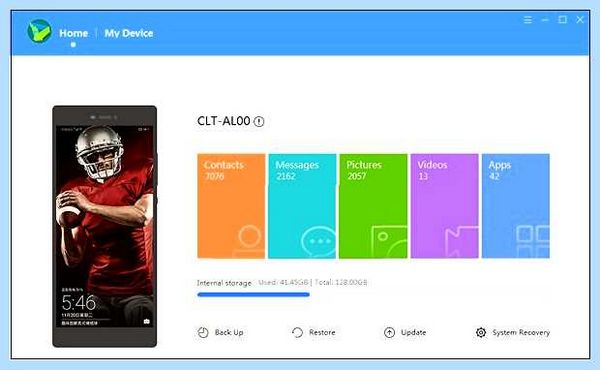Click the 2162 messages count
This screenshot has width=600, height=370.
coord(286,176)
